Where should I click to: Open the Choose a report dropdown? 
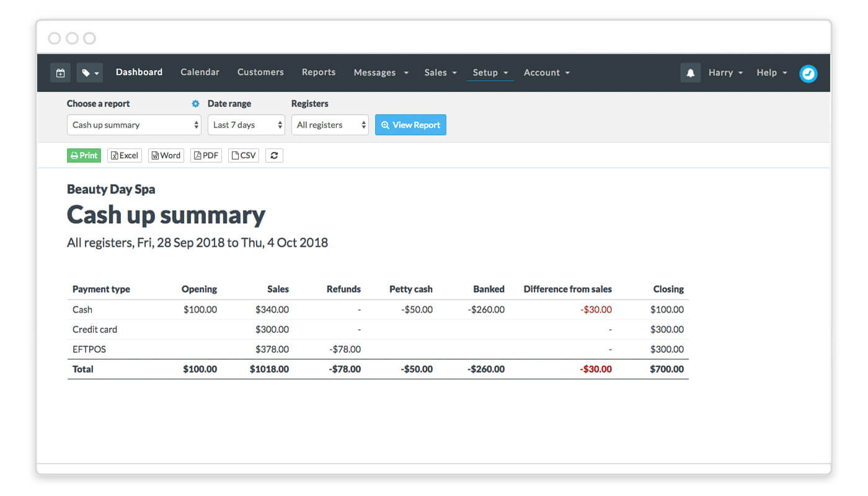(134, 125)
